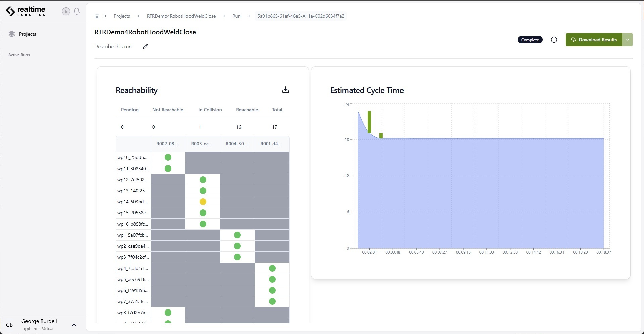Open the notifications bell
The height and width of the screenshot is (334, 644).
point(77,11)
